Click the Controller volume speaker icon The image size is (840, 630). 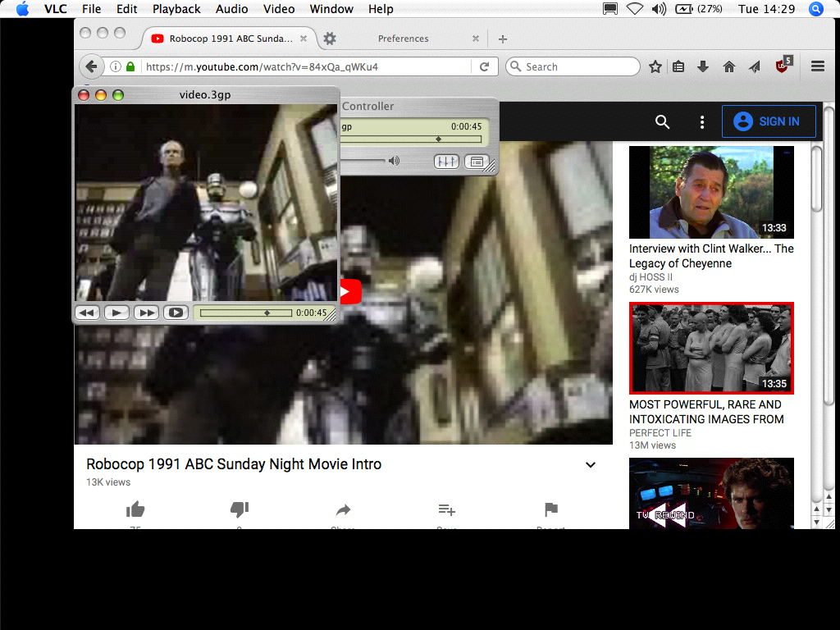point(395,161)
